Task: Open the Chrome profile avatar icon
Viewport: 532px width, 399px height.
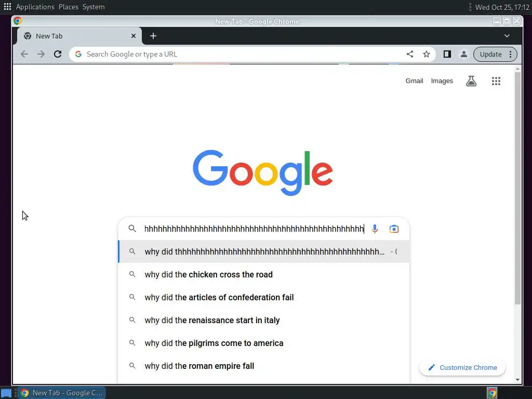Action: coord(463,54)
